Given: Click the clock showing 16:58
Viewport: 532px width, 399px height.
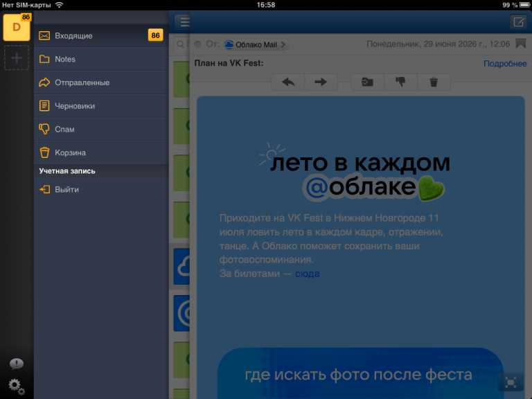Looking at the screenshot, I should pos(266,5).
